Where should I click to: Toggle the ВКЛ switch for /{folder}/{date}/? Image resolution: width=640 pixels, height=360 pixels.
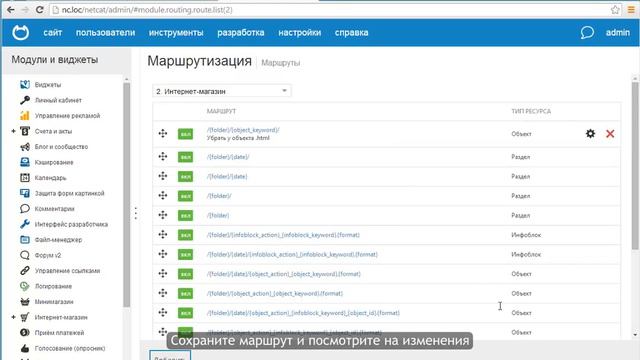click(x=185, y=157)
